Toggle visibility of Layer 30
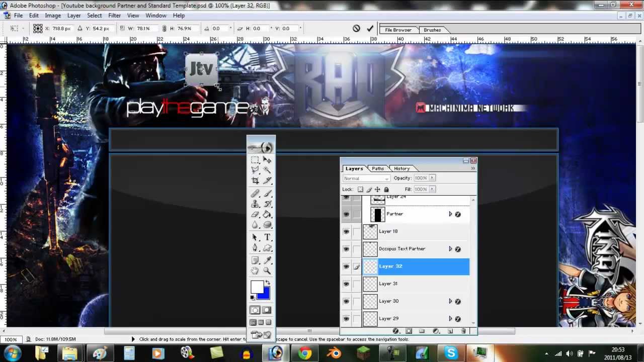The height and width of the screenshot is (362, 644). 346,301
